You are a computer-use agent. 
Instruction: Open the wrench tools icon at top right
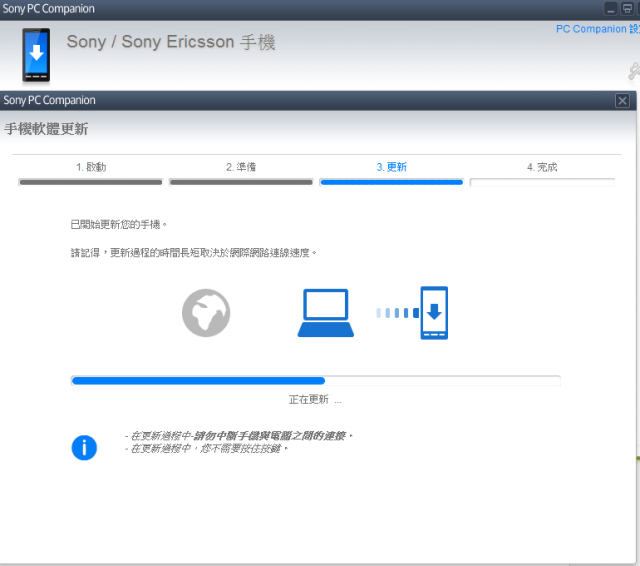[634, 71]
